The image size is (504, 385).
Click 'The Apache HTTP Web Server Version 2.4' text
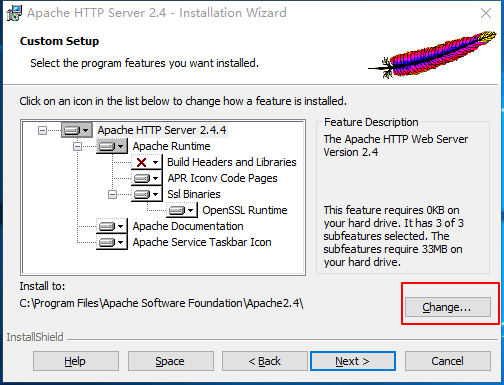(x=396, y=145)
